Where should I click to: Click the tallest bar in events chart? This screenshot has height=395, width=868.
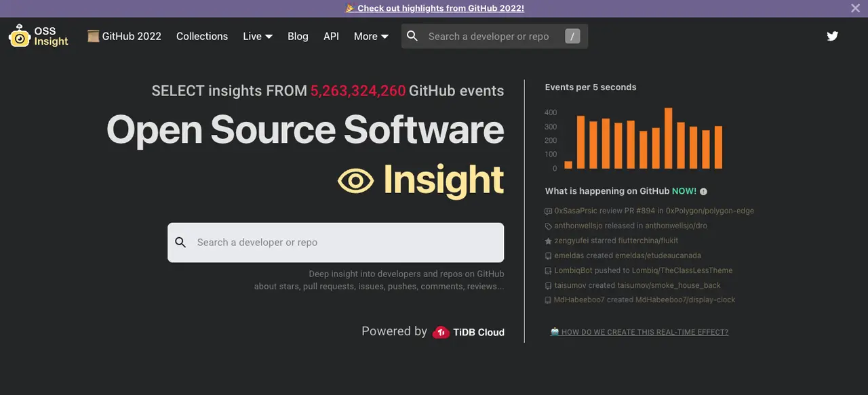point(668,138)
